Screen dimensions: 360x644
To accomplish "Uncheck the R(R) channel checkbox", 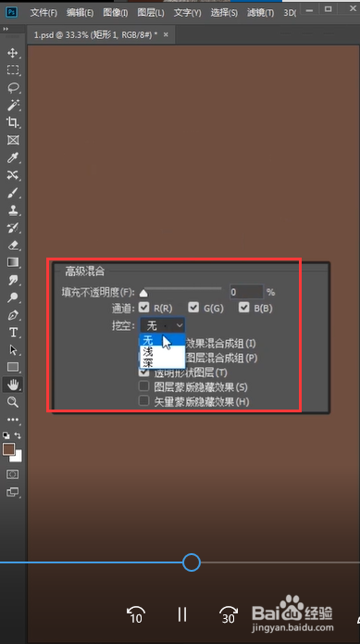I will pyautogui.click(x=144, y=308).
